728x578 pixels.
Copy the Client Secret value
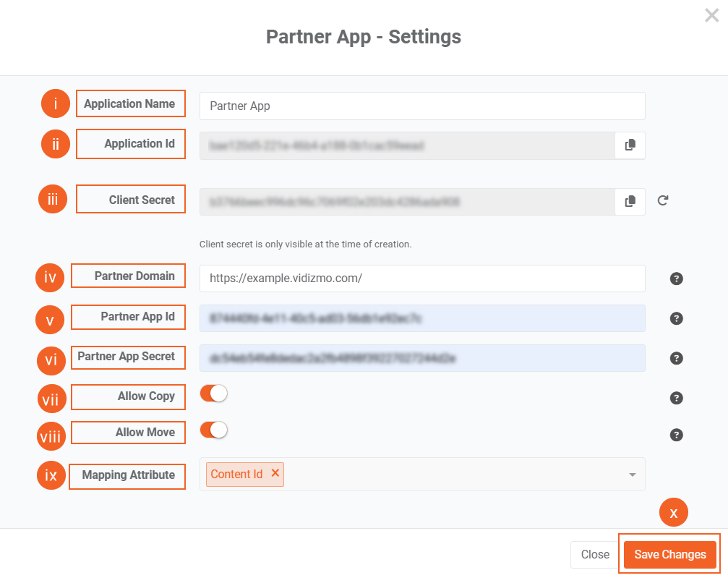click(x=630, y=201)
